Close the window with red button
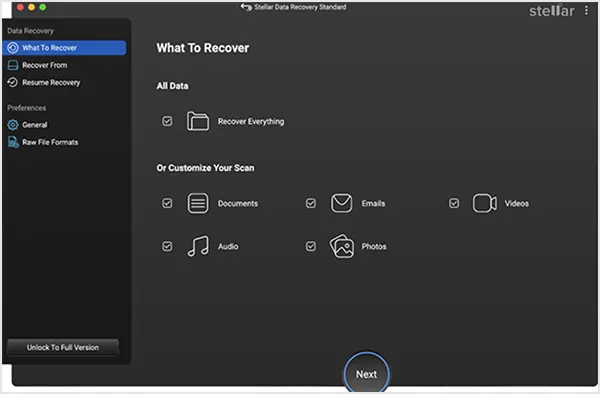Screen dimensions: 600x394 coord(20,7)
